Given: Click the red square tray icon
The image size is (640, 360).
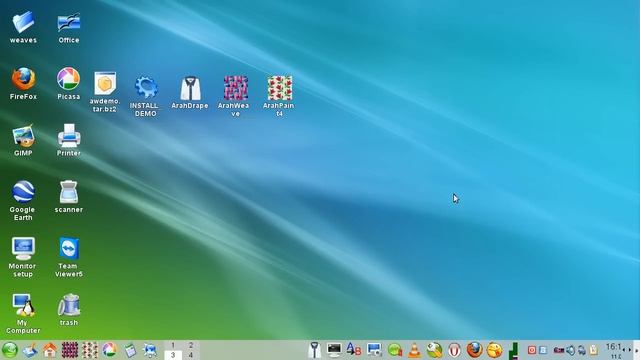Looking at the screenshot, I should point(531,350).
